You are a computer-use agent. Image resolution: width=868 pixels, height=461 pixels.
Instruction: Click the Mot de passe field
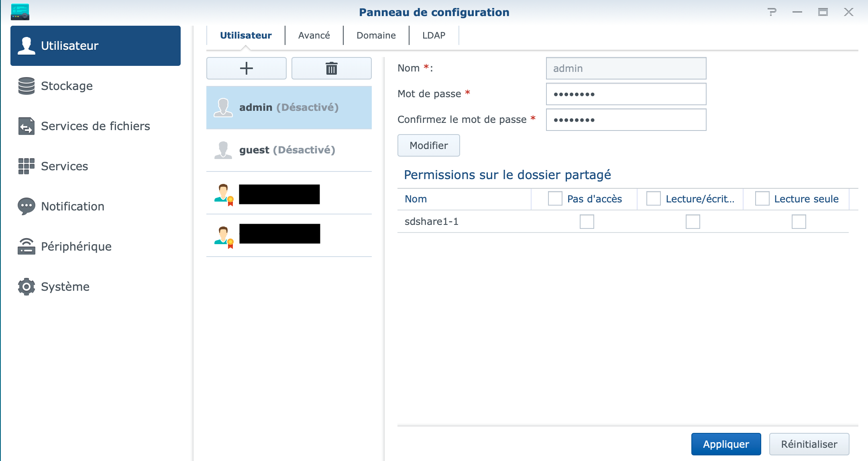tap(626, 94)
